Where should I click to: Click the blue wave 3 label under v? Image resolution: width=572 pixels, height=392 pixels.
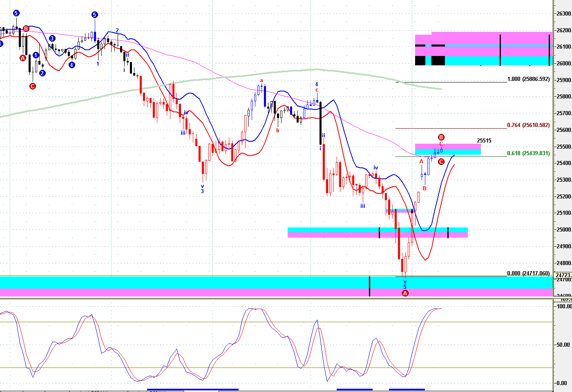pyautogui.click(x=202, y=191)
